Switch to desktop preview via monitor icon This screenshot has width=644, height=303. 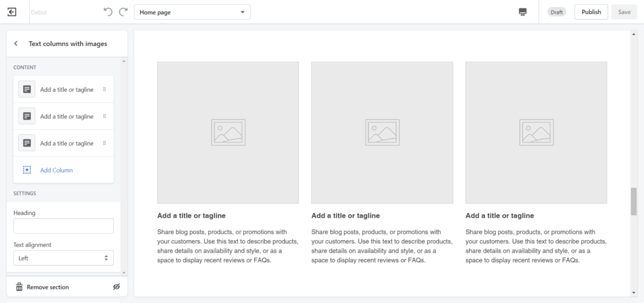pyautogui.click(x=523, y=12)
